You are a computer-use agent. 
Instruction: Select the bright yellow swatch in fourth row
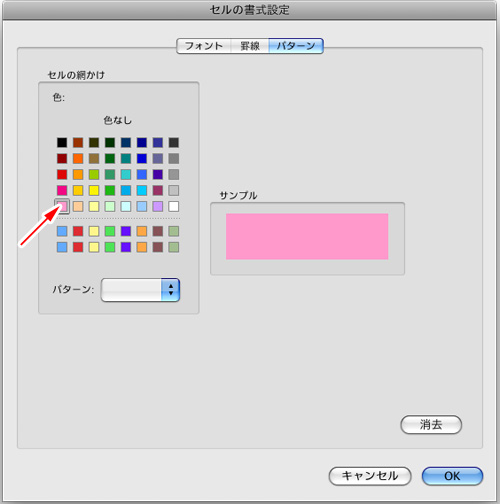pyautogui.click(x=94, y=190)
